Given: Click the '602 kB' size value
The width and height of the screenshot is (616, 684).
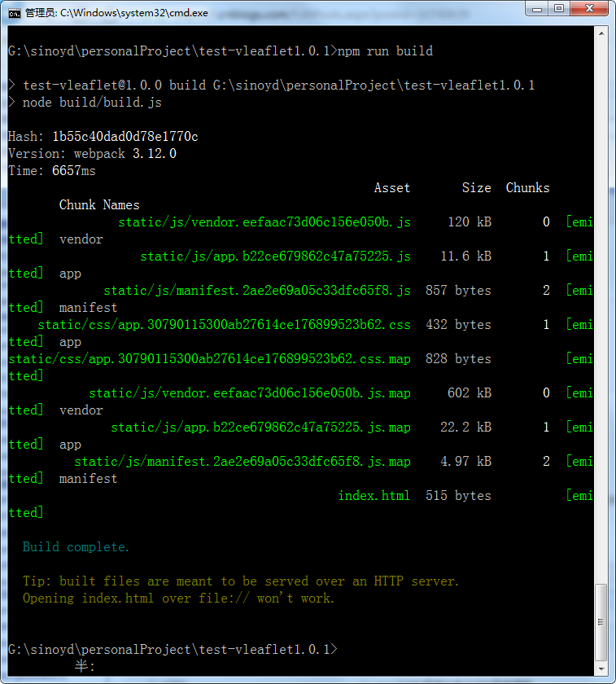Looking at the screenshot, I should click(470, 393).
